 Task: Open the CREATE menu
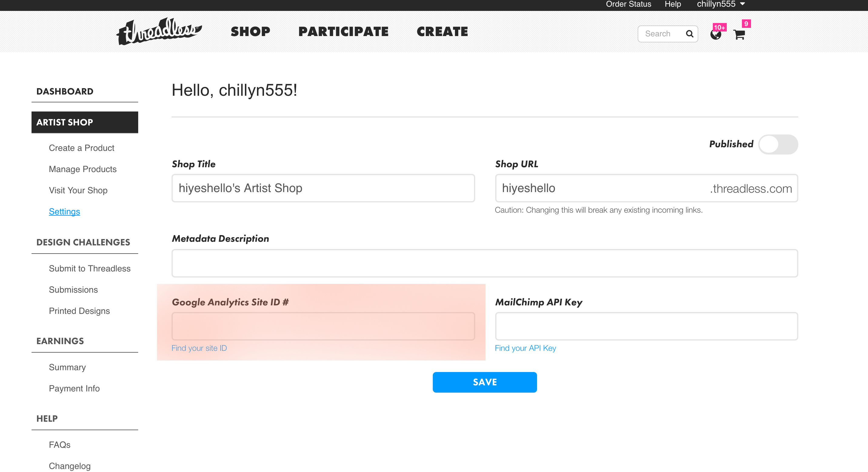[442, 31]
